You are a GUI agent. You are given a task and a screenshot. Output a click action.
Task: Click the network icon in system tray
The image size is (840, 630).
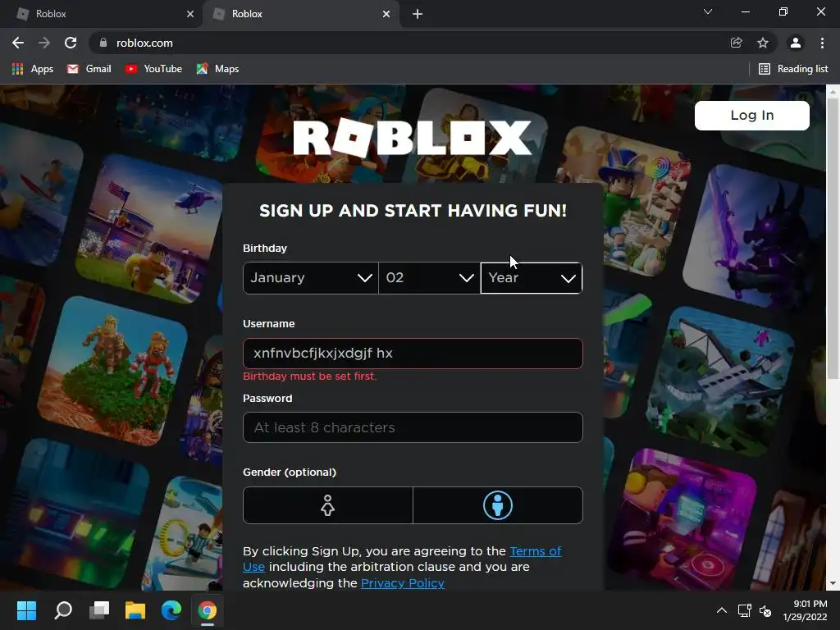click(744, 610)
